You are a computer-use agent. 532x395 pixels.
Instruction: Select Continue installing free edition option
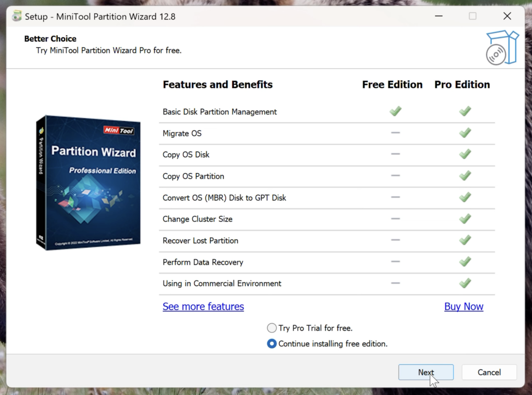pyautogui.click(x=327, y=344)
